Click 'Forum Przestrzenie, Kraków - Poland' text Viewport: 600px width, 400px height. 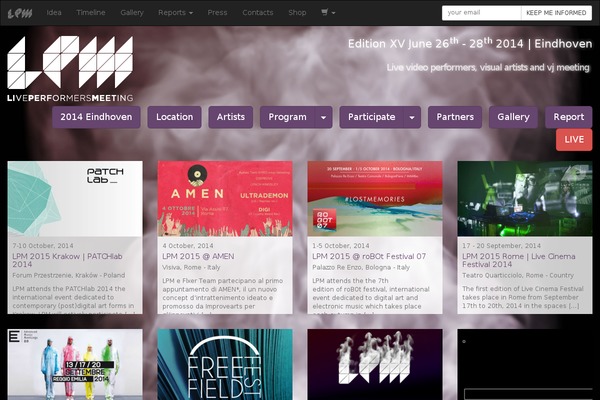(x=68, y=275)
